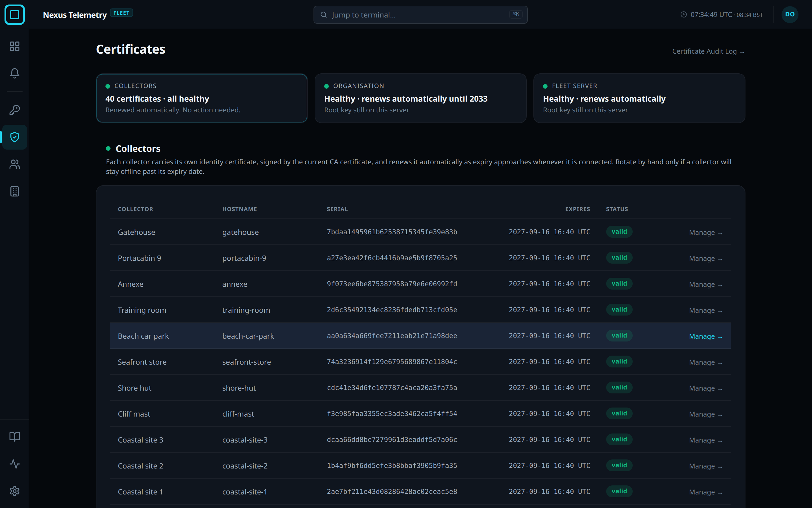Open the building organisation icon

[x=14, y=192]
